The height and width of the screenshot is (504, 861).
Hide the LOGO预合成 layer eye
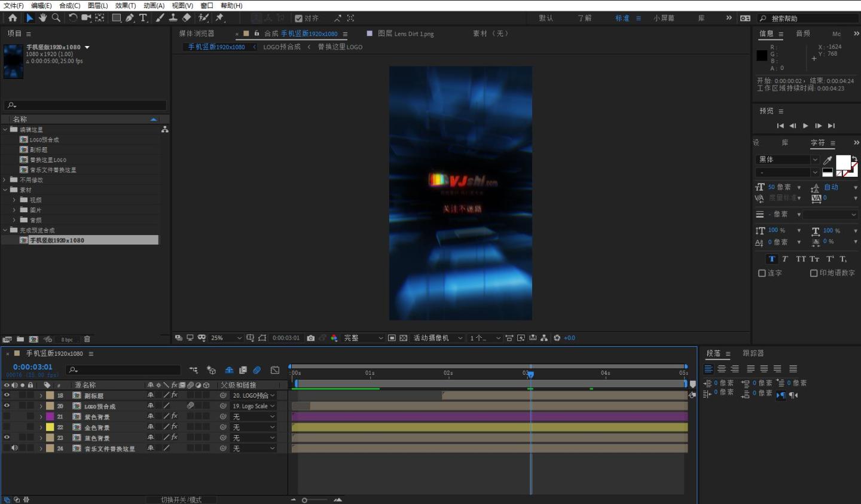[7, 406]
